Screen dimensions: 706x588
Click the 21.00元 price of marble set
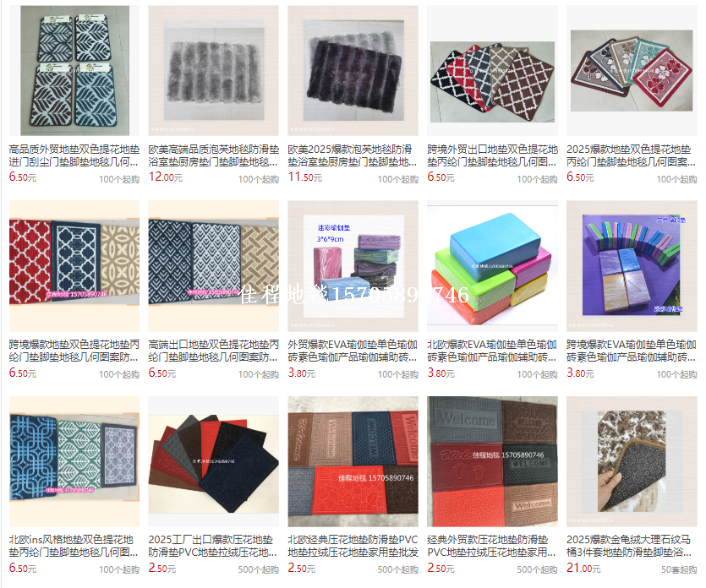583,569
